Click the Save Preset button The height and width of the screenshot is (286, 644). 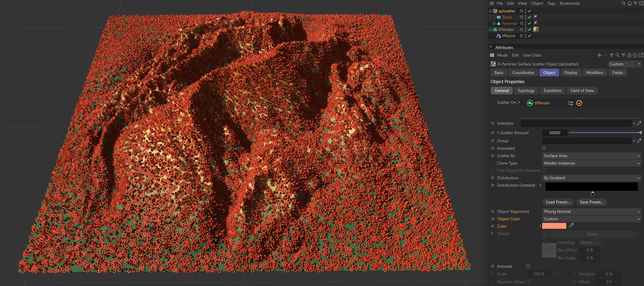(x=592, y=202)
